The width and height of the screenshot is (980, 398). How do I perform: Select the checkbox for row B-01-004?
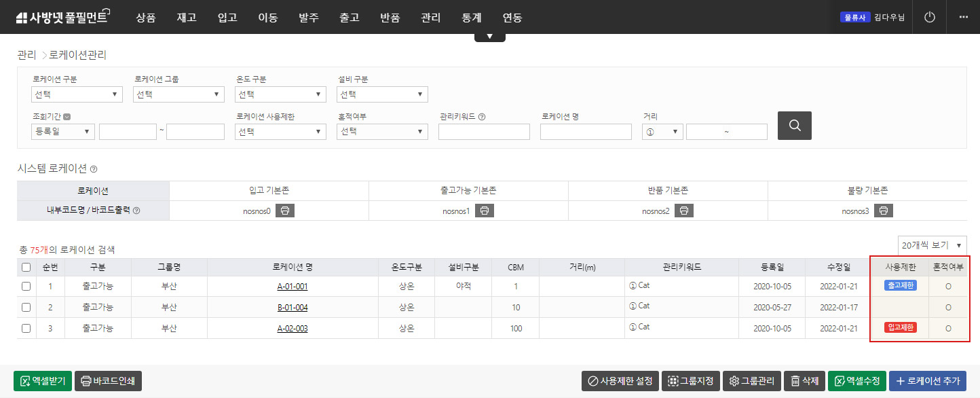click(26, 308)
